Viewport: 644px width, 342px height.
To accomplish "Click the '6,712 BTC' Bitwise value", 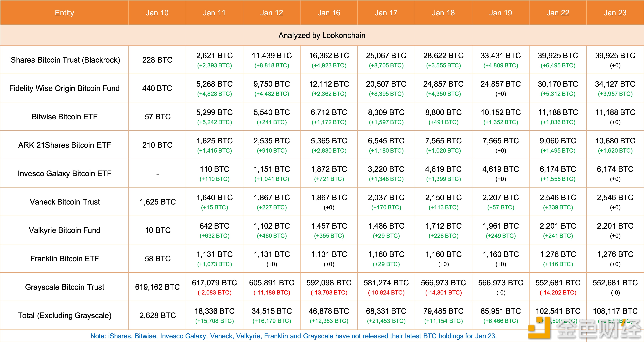I will click(329, 112).
